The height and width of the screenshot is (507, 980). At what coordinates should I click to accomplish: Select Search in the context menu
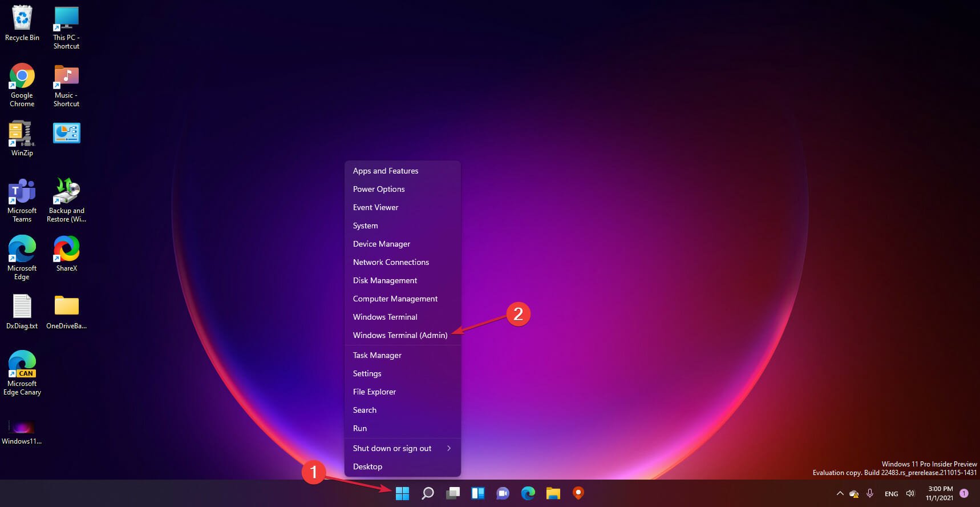click(x=403, y=410)
